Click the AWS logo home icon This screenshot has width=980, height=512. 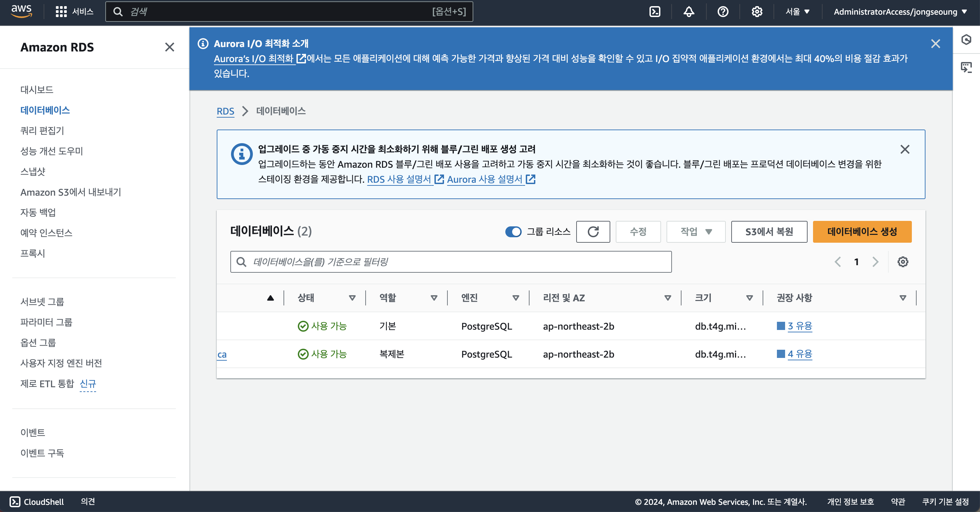(21, 12)
